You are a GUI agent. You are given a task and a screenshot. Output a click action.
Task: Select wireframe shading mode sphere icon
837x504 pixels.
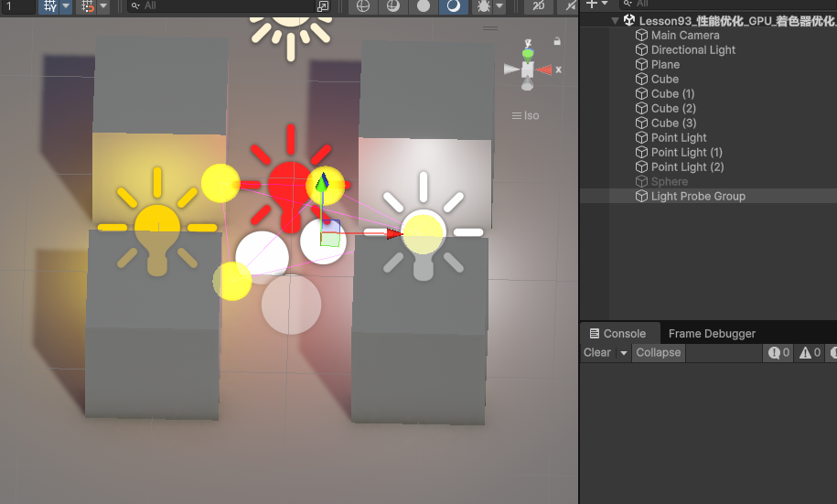tap(363, 6)
